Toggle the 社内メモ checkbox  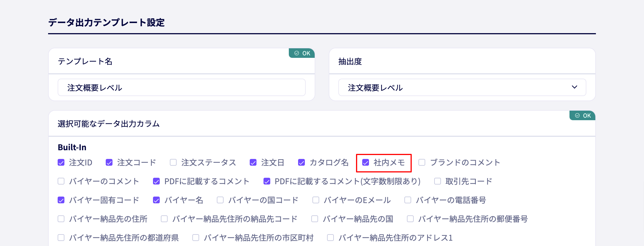tap(366, 163)
